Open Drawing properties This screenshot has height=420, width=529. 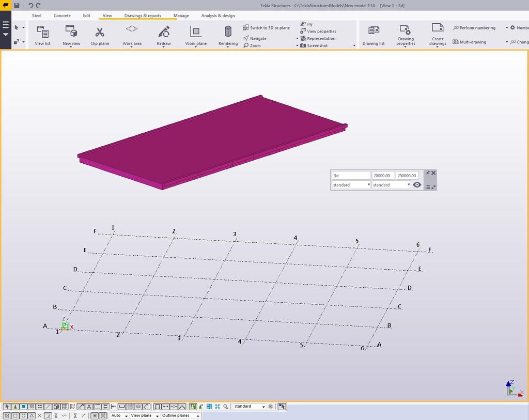pos(406,36)
